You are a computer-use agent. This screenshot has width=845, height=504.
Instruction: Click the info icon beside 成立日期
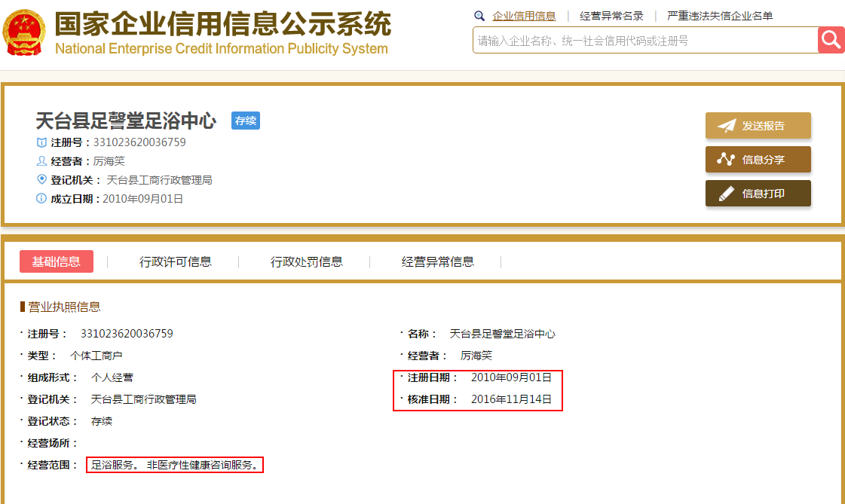tap(41, 198)
